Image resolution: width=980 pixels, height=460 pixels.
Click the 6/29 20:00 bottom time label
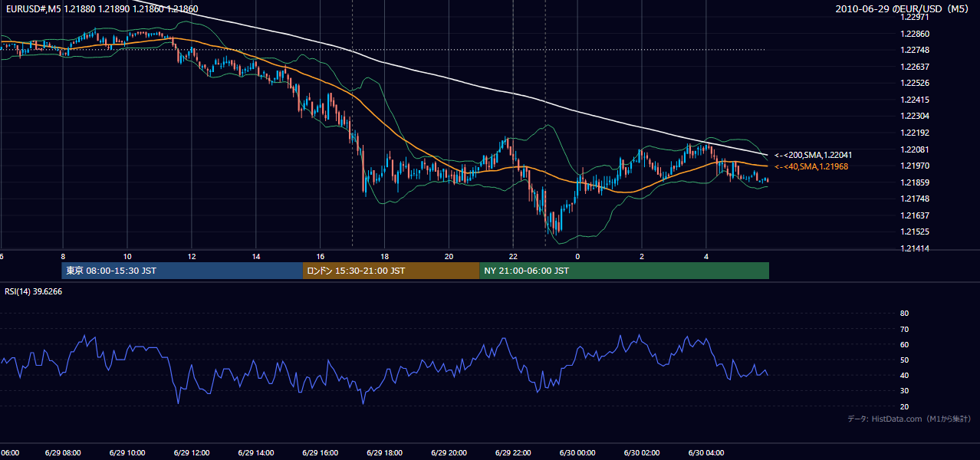tap(449, 453)
